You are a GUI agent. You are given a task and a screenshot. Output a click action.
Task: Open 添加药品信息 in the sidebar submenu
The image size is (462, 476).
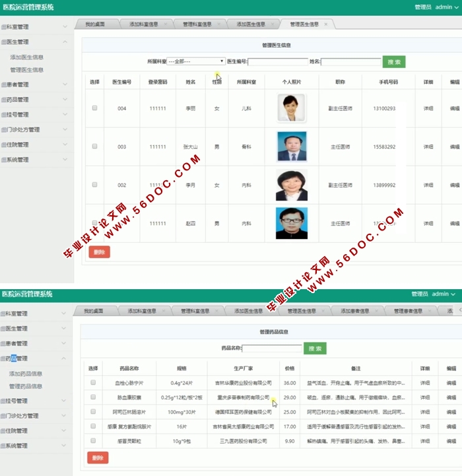click(26, 374)
